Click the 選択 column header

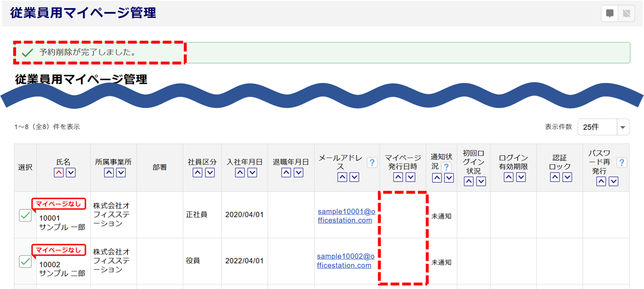click(25, 168)
